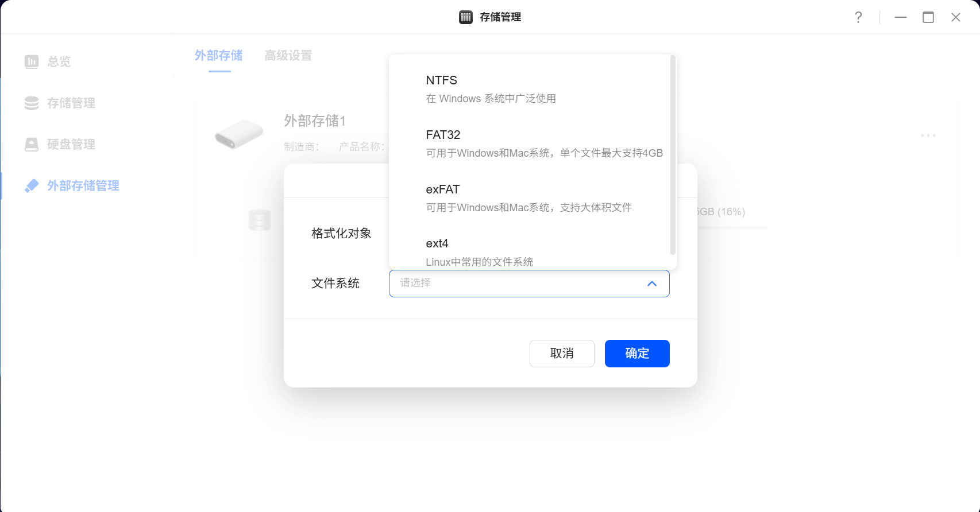Image resolution: width=980 pixels, height=512 pixels.
Task: Click the storage stack icon in sidebar
Action: pos(32,103)
